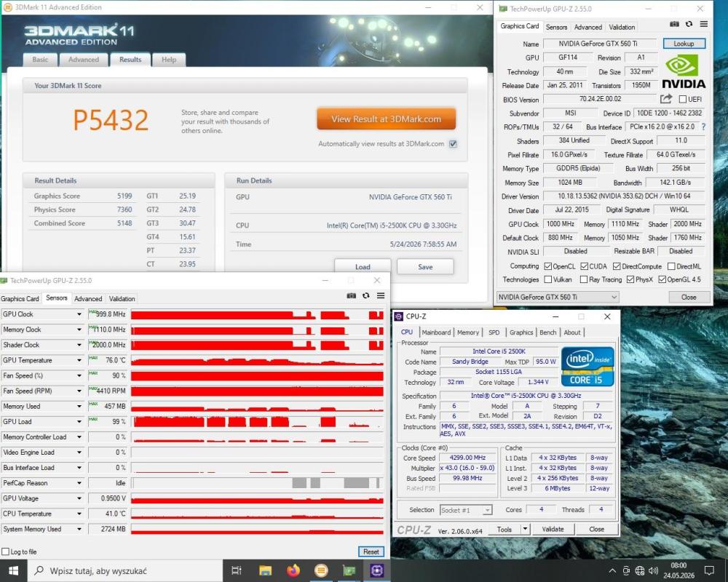Screen dimensions: 728x582
Task: Click the CPU-Z window title icon
Action: (x=398, y=316)
